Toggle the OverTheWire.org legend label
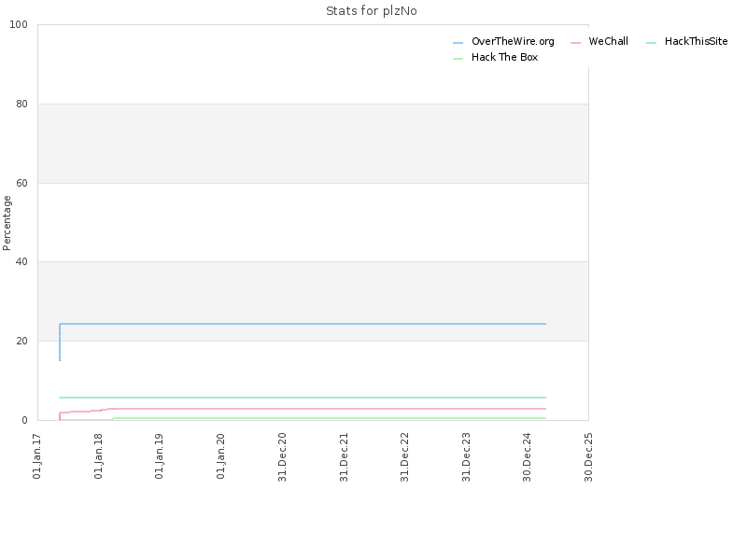Screen dimensions: 747x560 pos(513,41)
